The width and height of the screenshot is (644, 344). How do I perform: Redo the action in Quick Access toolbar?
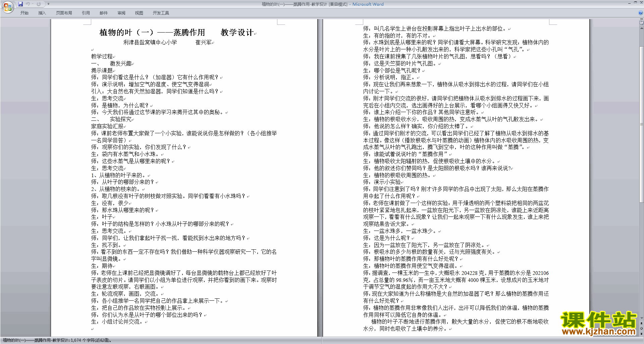[39, 4]
